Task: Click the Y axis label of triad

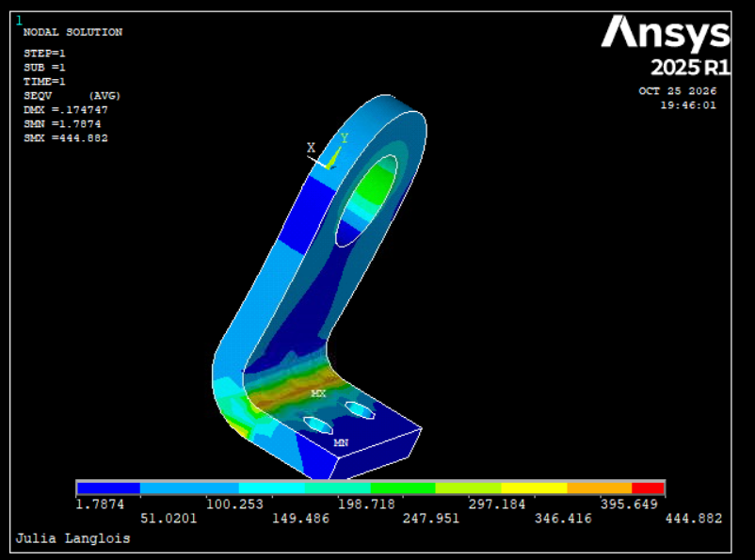Action: pos(344,137)
